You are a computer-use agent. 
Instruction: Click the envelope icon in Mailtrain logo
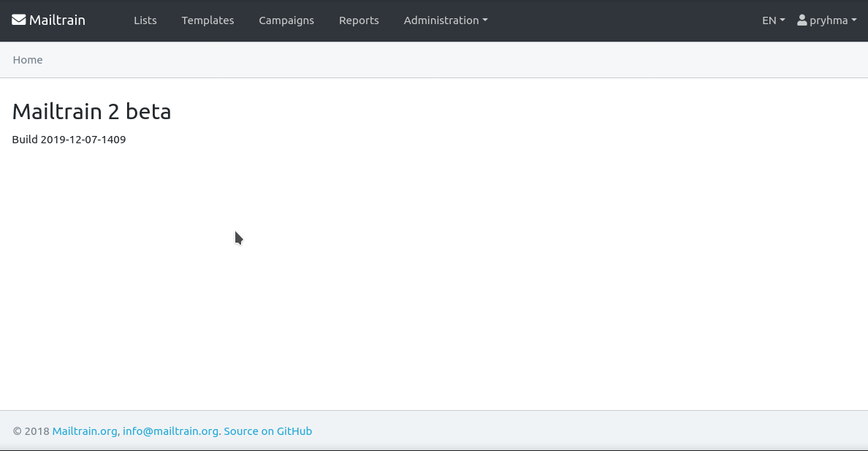(19, 20)
